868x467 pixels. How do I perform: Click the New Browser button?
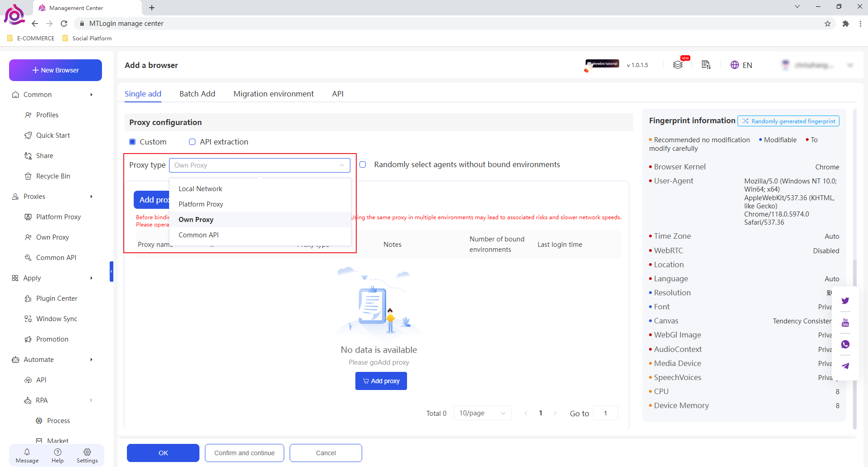(x=55, y=70)
